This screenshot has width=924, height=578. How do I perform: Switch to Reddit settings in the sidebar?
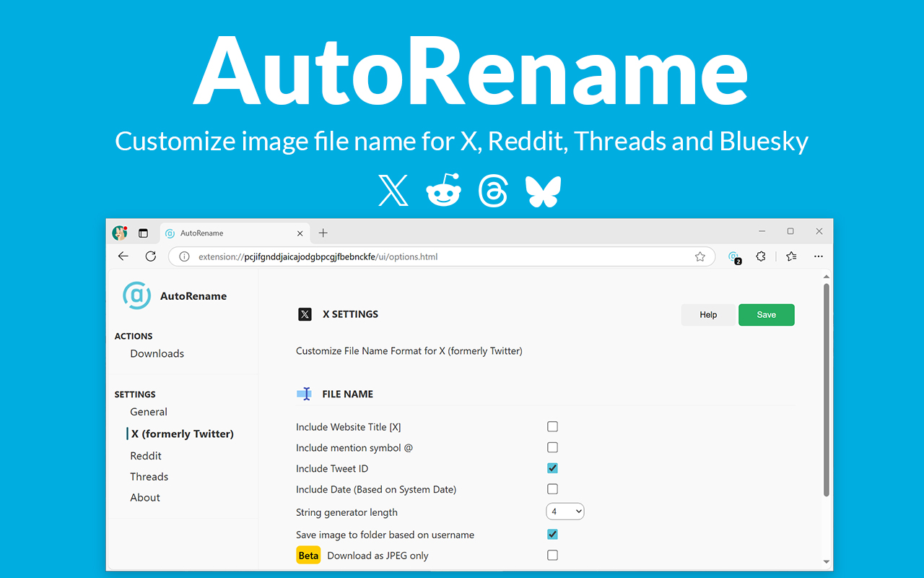tap(146, 455)
